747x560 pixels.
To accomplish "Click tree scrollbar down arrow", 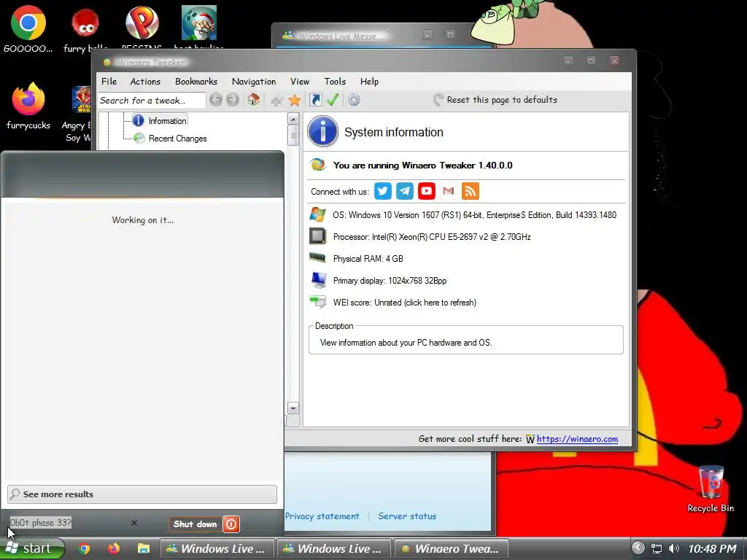I will (x=293, y=408).
